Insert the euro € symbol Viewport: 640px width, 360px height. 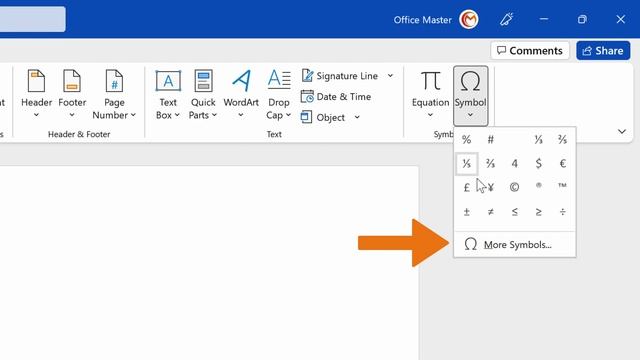[x=562, y=164]
